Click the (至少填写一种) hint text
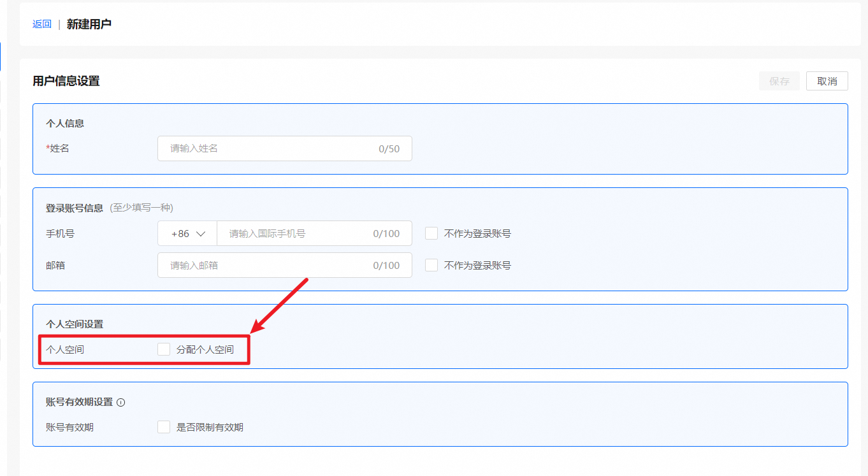Image resolution: width=868 pixels, height=476 pixels. coord(141,208)
